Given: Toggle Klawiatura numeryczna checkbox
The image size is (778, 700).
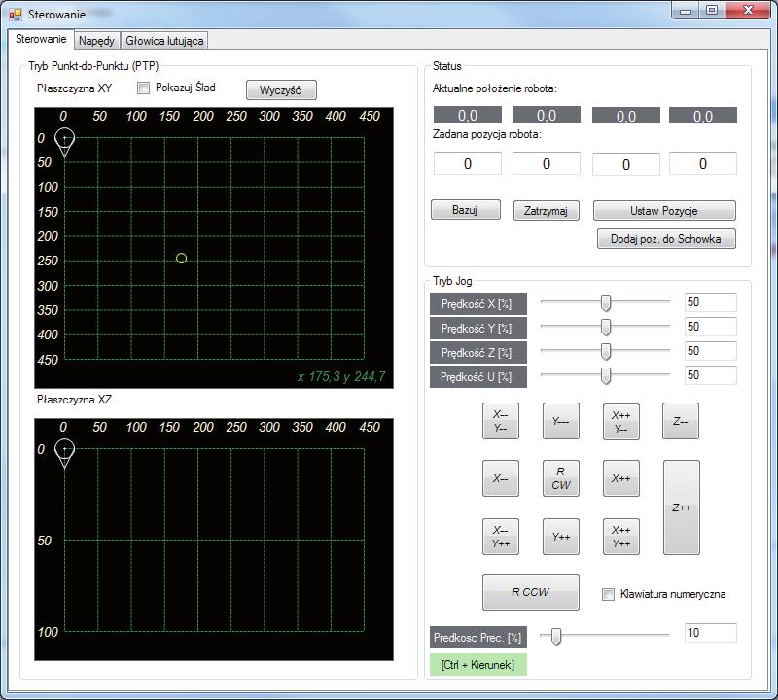Looking at the screenshot, I should [x=608, y=594].
